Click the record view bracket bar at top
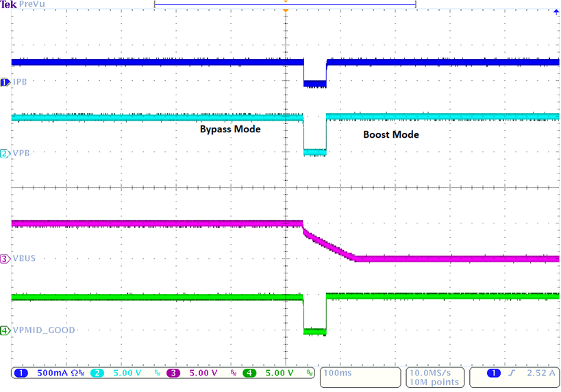Image resolution: width=561 pixels, height=392 pixels. tap(285, 3)
